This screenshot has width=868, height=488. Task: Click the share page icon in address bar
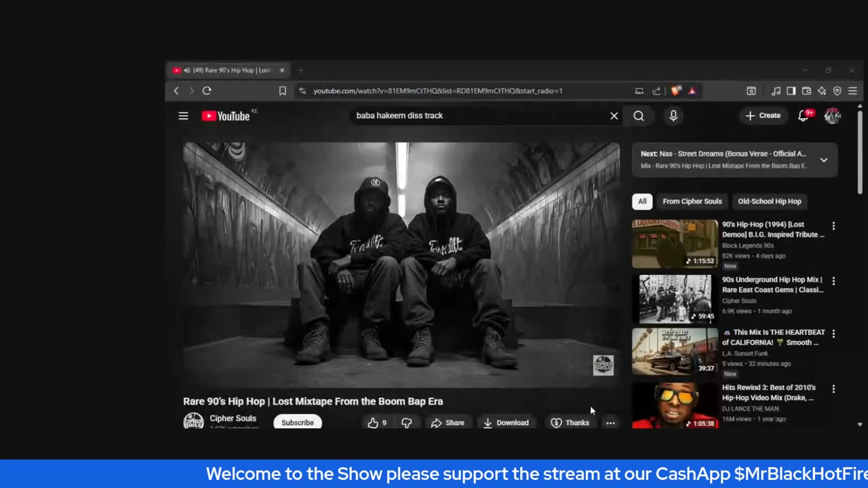tap(656, 91)
